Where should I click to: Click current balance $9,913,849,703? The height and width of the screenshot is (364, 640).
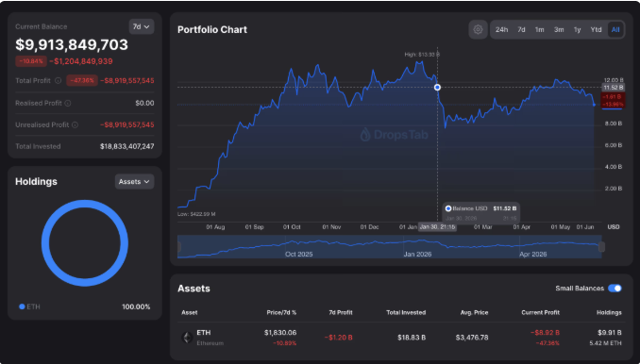click(72, 44)
